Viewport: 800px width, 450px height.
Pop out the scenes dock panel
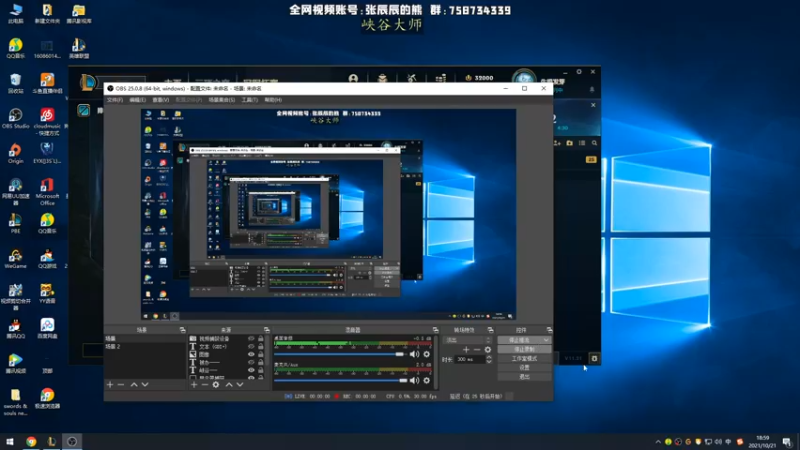click(x=182, y=330)
